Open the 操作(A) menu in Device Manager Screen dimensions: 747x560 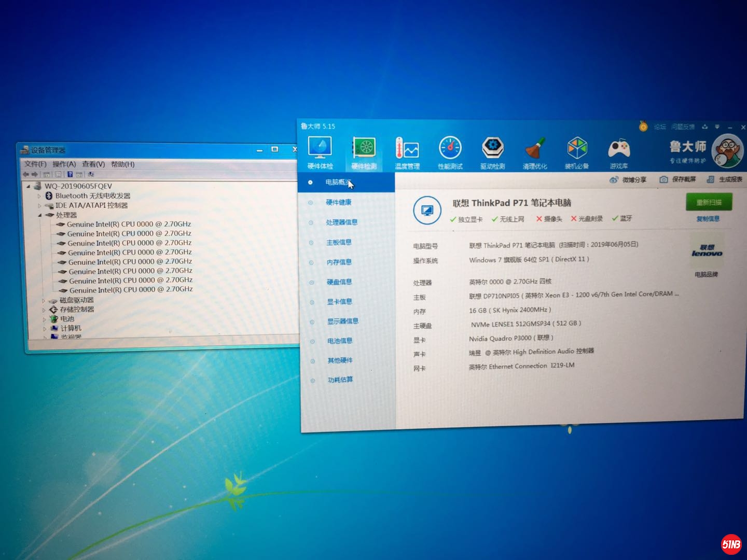(x=64, y=164)
